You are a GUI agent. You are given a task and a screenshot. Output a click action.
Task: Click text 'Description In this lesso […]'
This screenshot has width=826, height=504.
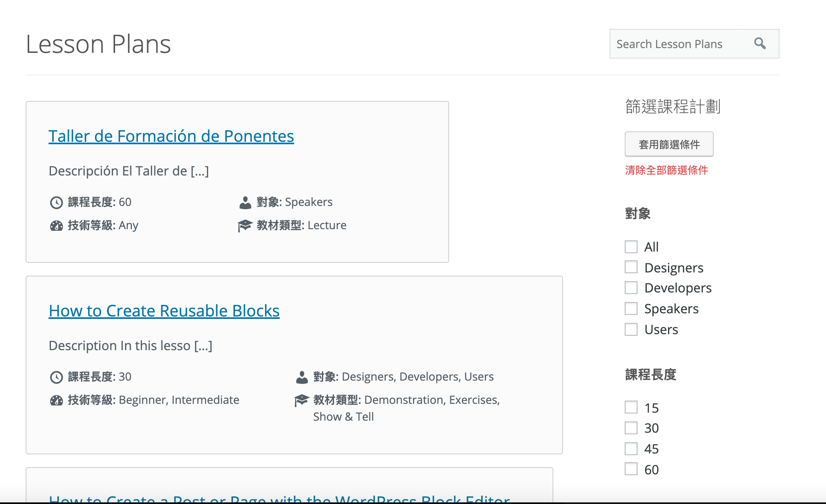[130, 346]
